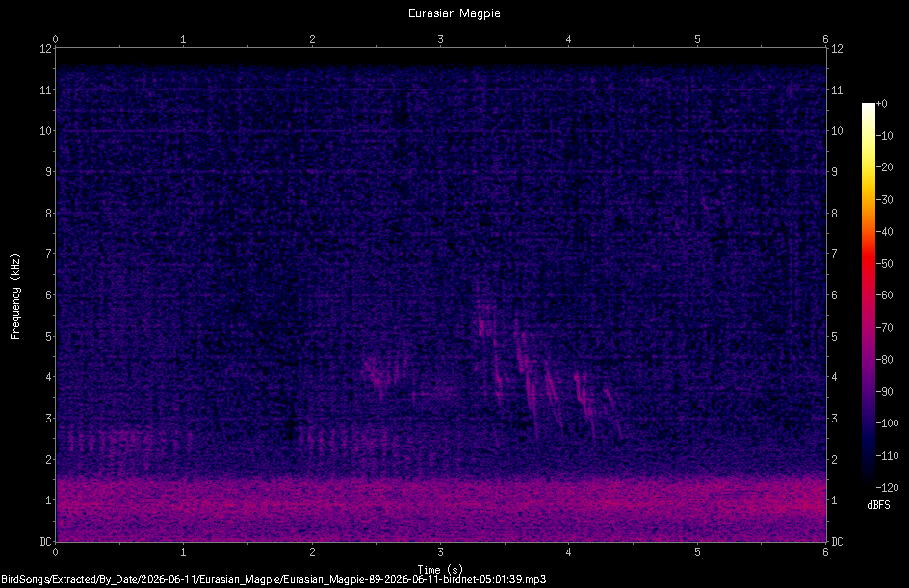
Task: Click the 'Eurasian Magpie' chart title
Action: (x=454, y=13)
